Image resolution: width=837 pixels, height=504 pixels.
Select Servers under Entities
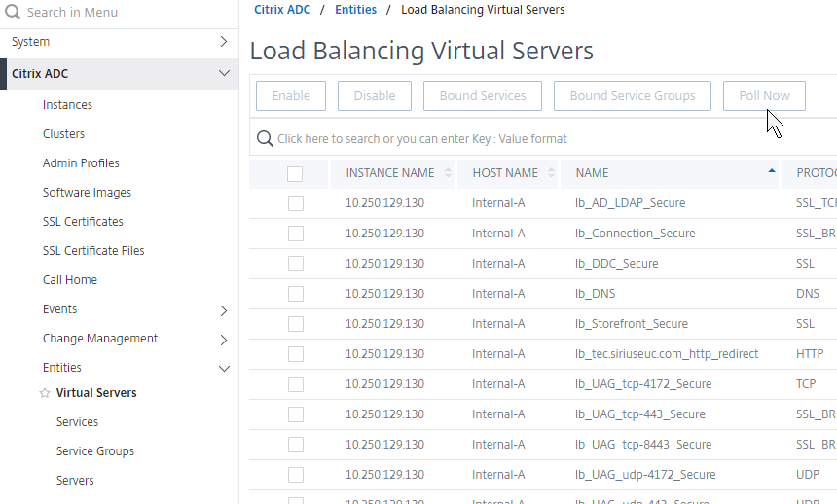(75, 481)
